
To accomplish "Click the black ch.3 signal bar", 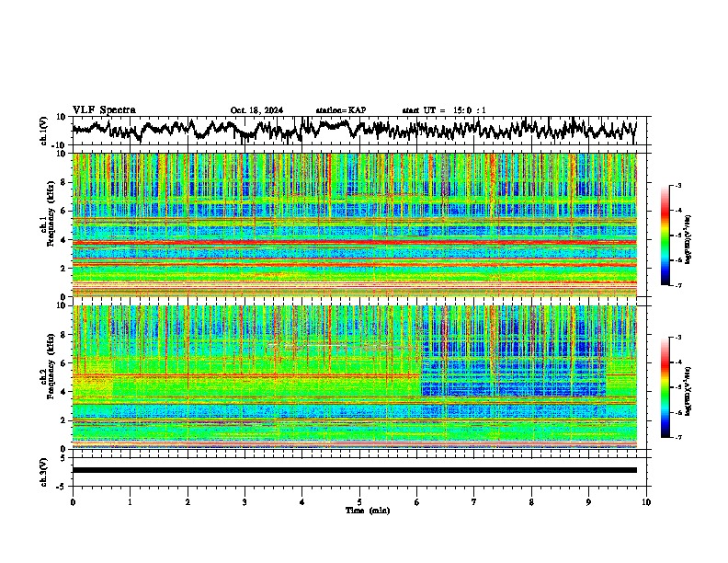I will 355,470.
